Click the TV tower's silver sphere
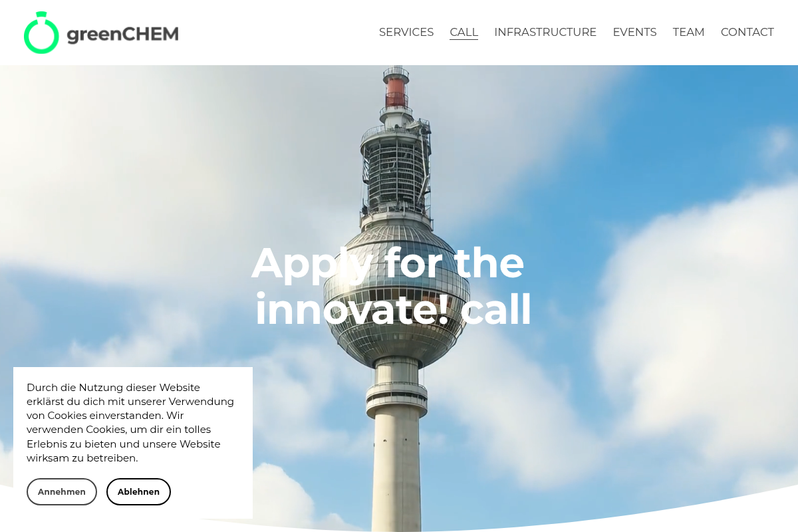Image resolution: width=798 pixels, height=532 pixels. [396, 293]
